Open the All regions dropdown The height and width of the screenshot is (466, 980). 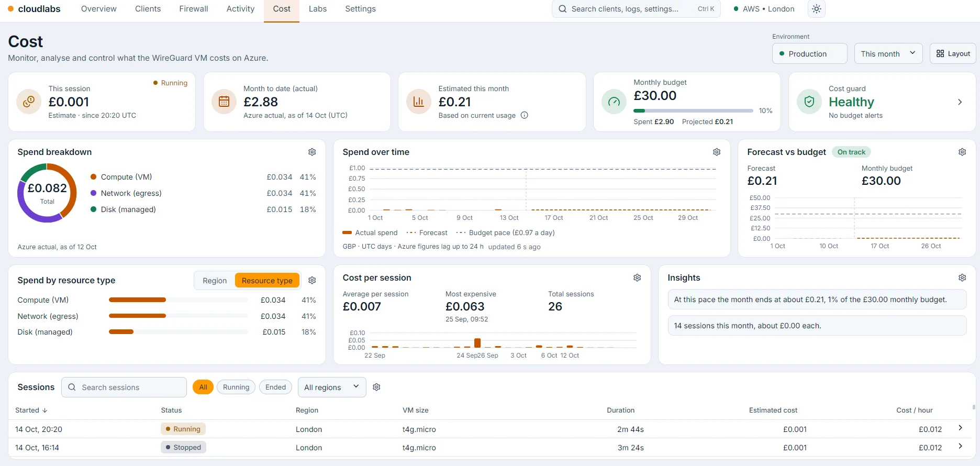coord(332,387)
